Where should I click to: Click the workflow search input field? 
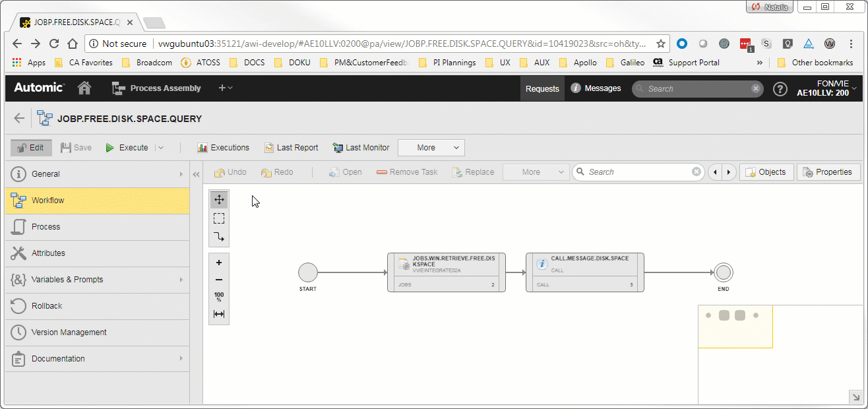(637, 172)
